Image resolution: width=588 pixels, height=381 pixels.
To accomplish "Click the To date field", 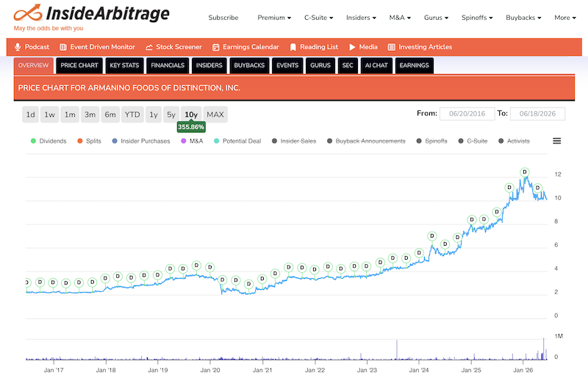I will pos(537,114).
